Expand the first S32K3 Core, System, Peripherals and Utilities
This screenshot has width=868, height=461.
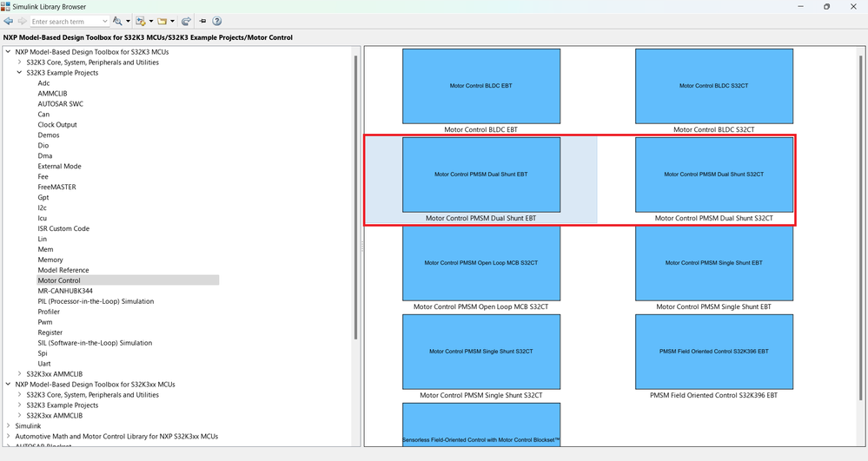tap(19, 62)
